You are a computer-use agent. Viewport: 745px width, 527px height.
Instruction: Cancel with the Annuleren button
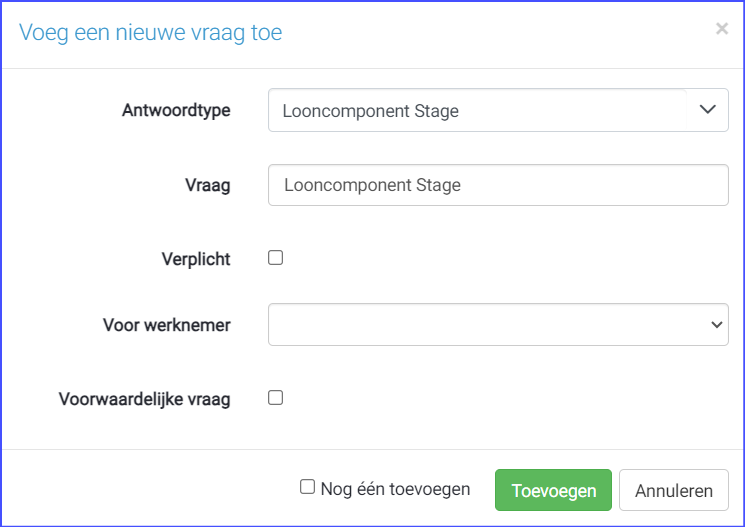tap(673, 491)
